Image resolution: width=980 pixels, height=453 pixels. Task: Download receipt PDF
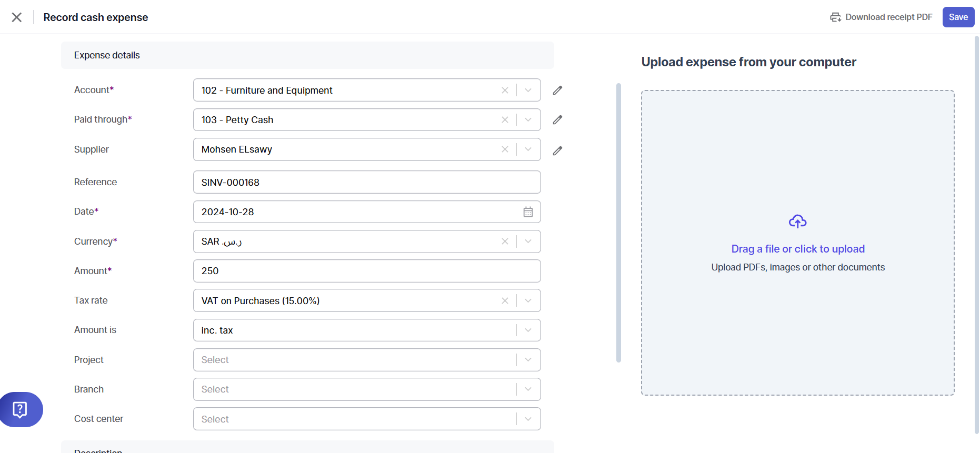coord(881,17)
